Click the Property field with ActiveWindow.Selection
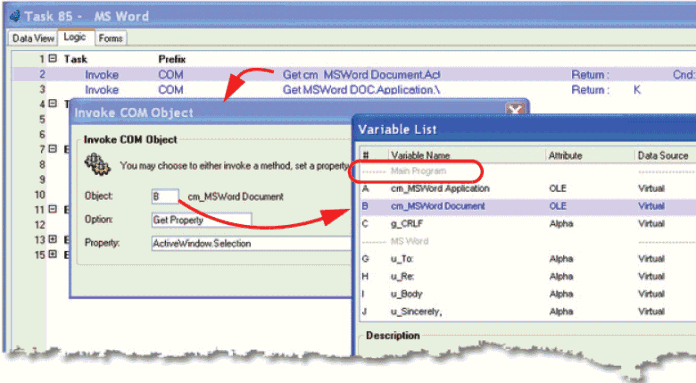This screenshot has height=383, width=696. [x=252, y=243]
